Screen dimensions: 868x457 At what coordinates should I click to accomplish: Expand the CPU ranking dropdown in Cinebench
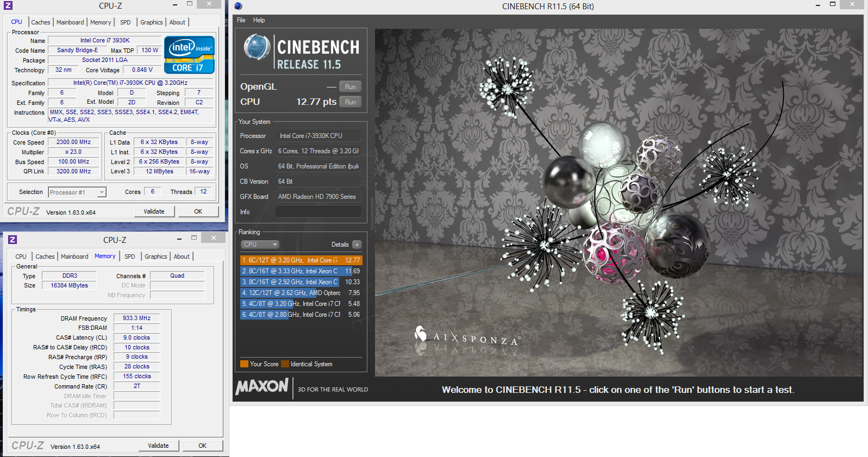pyautogui.click(x=260, y=245)
